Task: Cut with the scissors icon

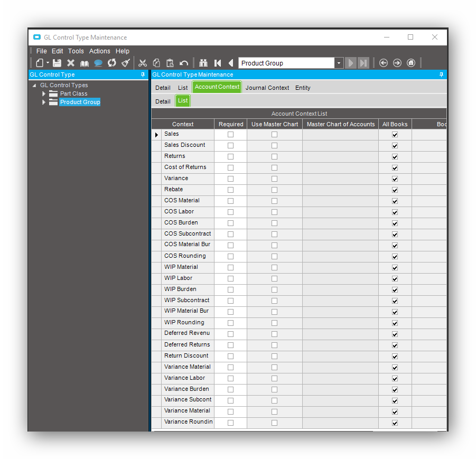Action: [x=142, y=63]
